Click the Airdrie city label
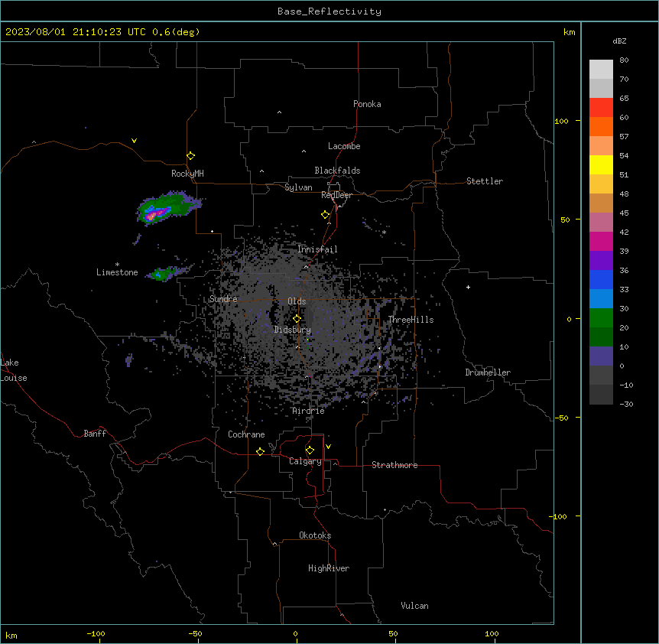 [308, 411]
